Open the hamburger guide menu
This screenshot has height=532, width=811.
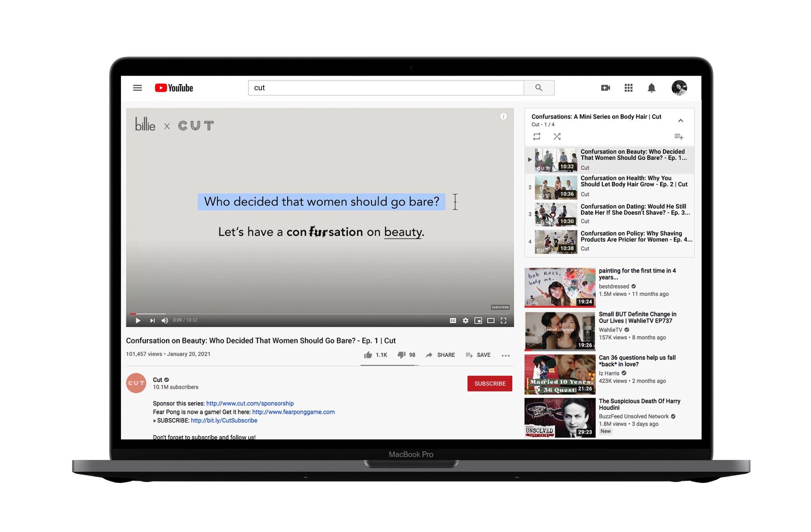pyautogui.click(x=137, y=88)
